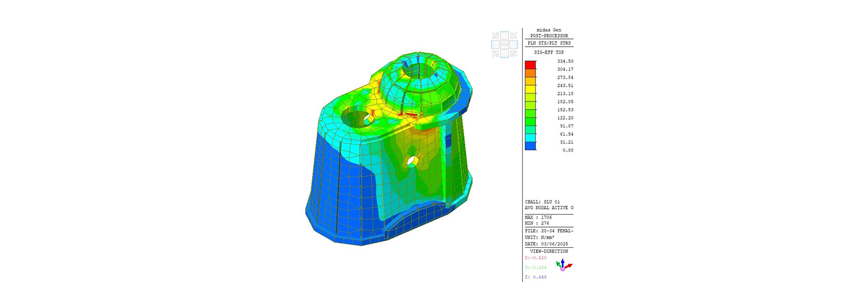Click the MAX : 1706 node label

pos(538,217)
